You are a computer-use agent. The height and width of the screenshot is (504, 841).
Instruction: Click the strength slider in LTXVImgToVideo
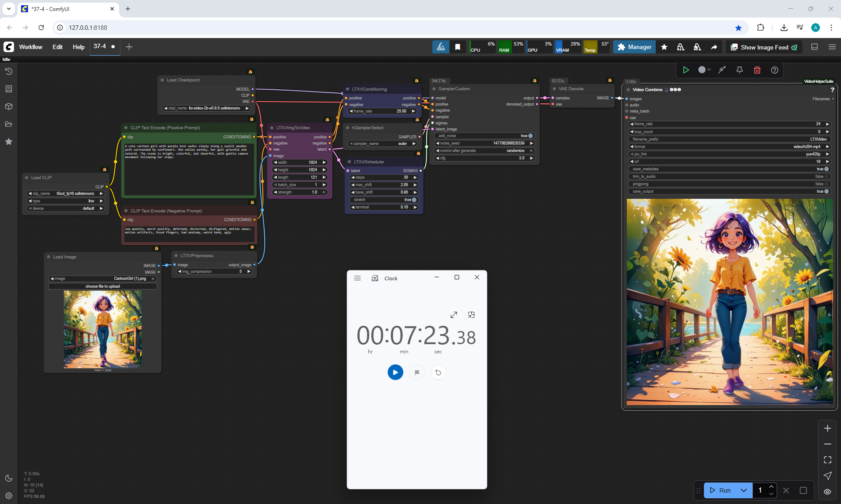pos(300,192)
